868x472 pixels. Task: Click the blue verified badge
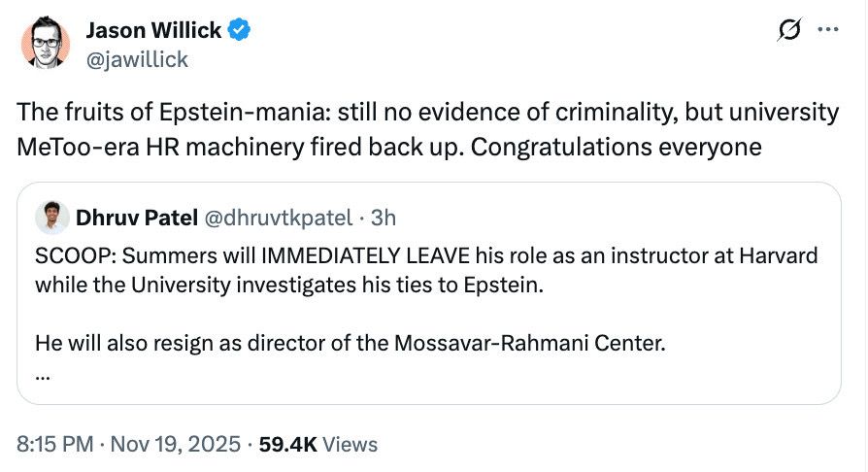tap(240, 31)
